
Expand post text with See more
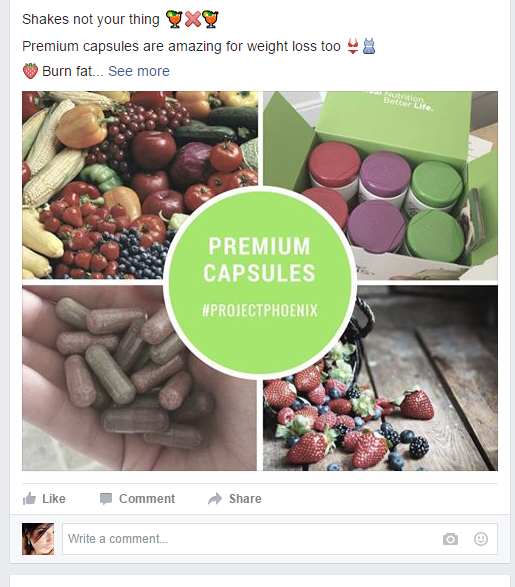pos(139,71)
